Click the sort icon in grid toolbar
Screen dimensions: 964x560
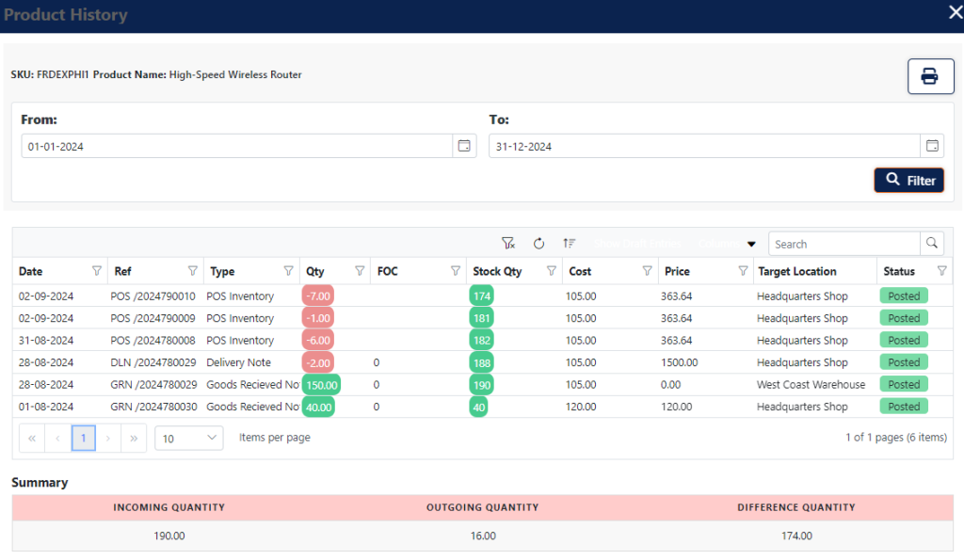tap(570, 244)
